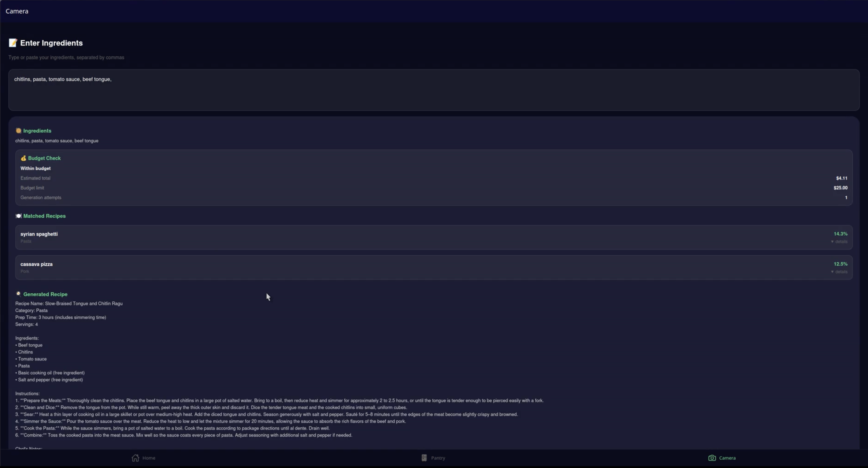868x468 pixels.
Task: Expand details for cassava pizza
Action: [x=839, y=272]
